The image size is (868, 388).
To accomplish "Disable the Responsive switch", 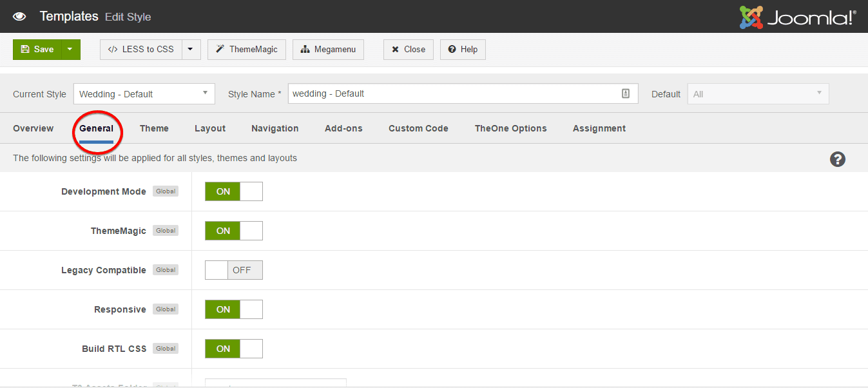I will tap(233, 309).
